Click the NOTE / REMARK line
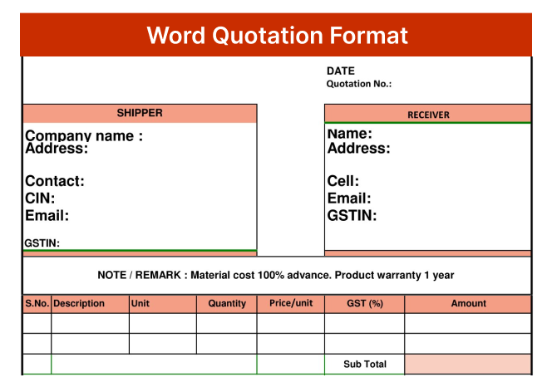Image resolution: width=552 pixels, height=392 pixels. (x=276, y=275)
